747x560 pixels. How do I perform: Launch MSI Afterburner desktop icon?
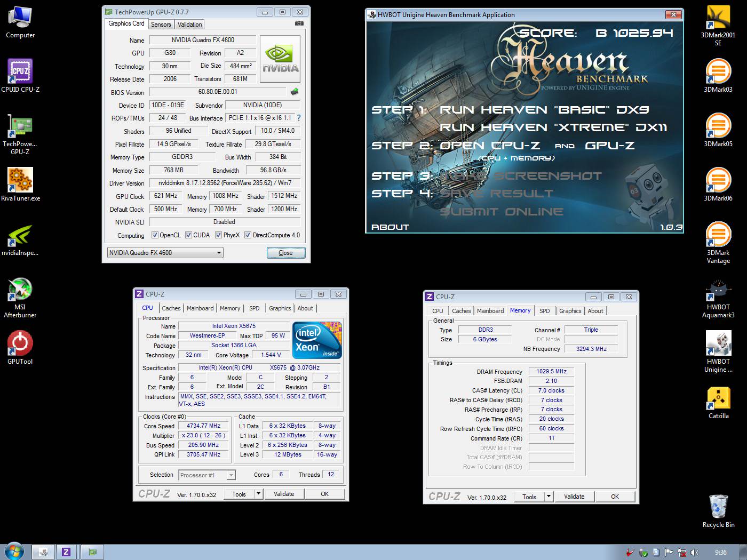click(20, 298)
